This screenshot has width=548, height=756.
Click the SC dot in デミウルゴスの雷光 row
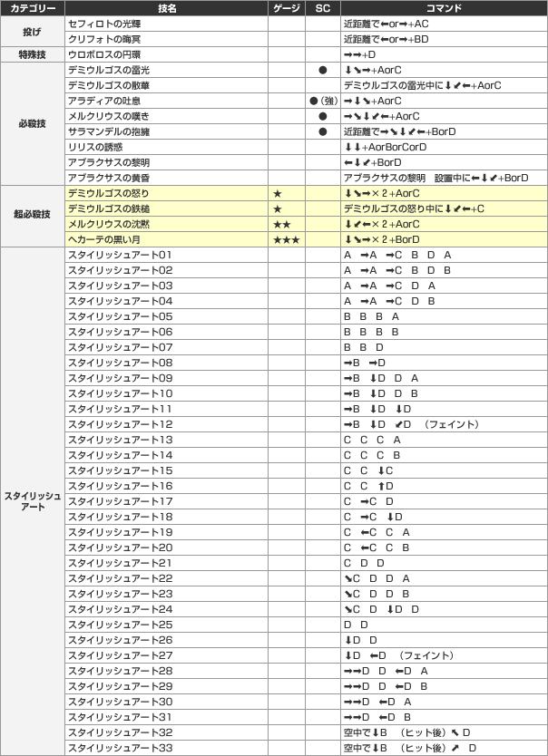point(323,70)
